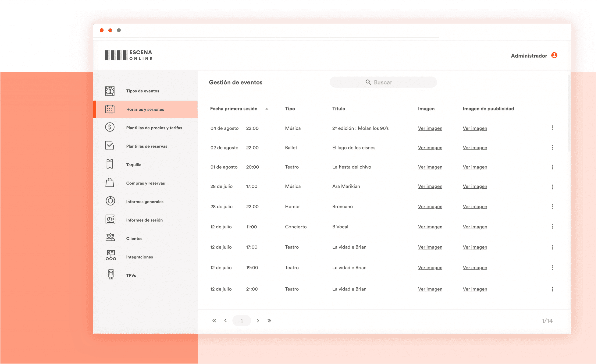View publicity image for El lago de los cisnes
The width and height of the screenshot is (598, 364).
point(475,148)
